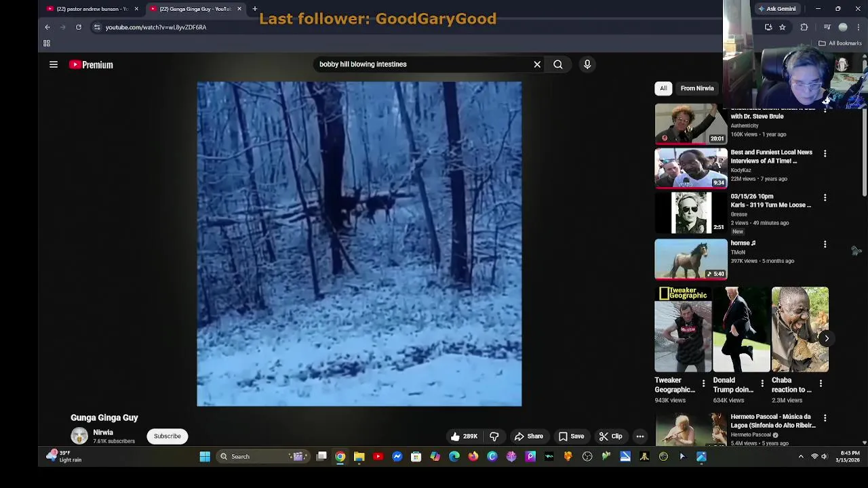
Task: Subscribe to the Nirwia channel
Action: point(167,436)
